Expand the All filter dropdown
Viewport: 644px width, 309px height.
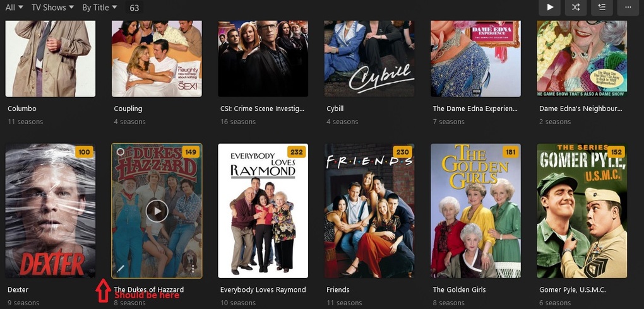pos(14,8)
